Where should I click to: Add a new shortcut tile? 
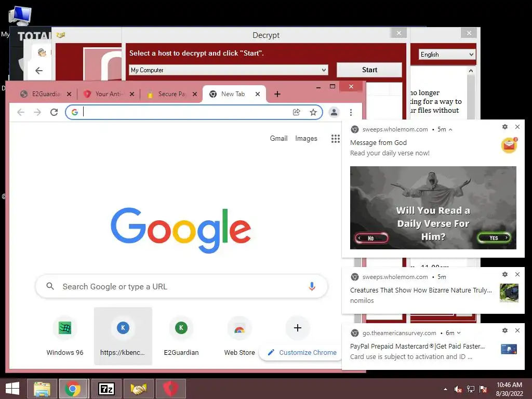298,328
